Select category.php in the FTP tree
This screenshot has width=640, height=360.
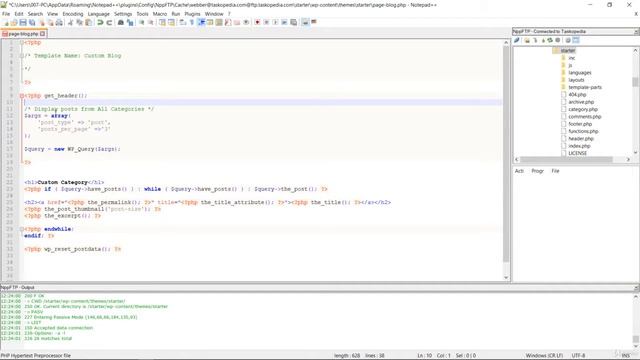pyautogui.click(x=583, y=109)
